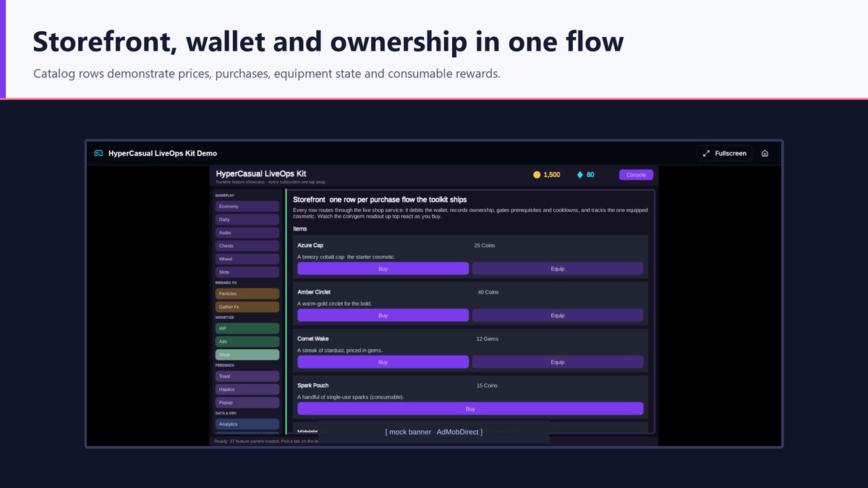Click 'A breezy cobalt cap' description
Viewport: 868px width, 488px height.
(x=346, y=257)
